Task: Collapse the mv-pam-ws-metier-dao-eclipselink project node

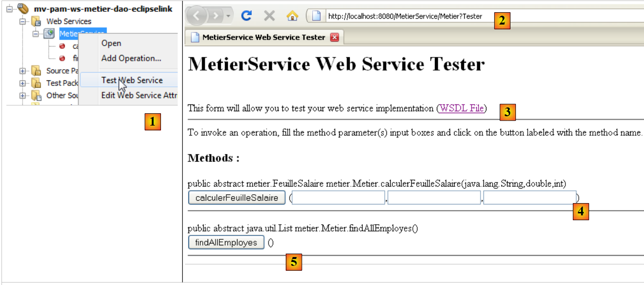Action: 10,9
